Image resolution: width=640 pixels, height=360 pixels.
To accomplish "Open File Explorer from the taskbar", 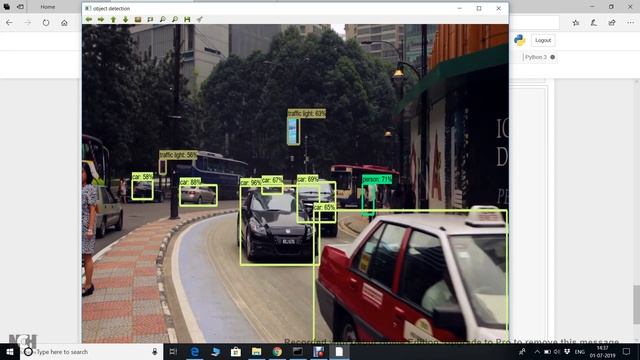I will pos(256,352).
